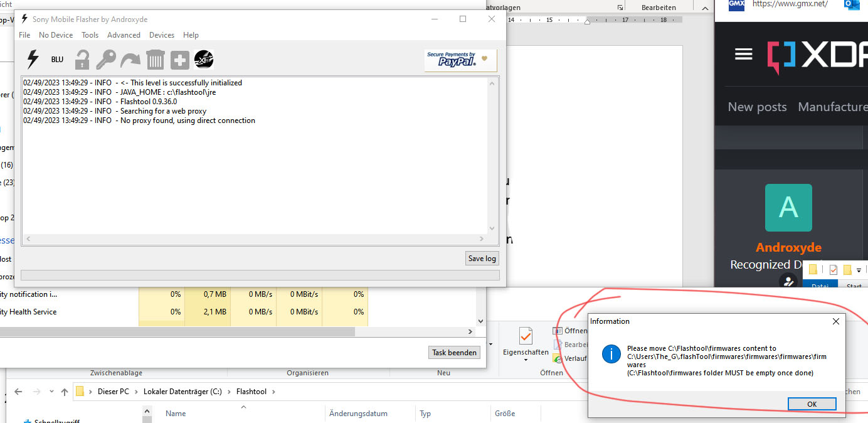Image resolution: width=868 pixels, height=423 pixels.
Task: Open the New posts tab on XDA
Action: (x=757, y=107)
